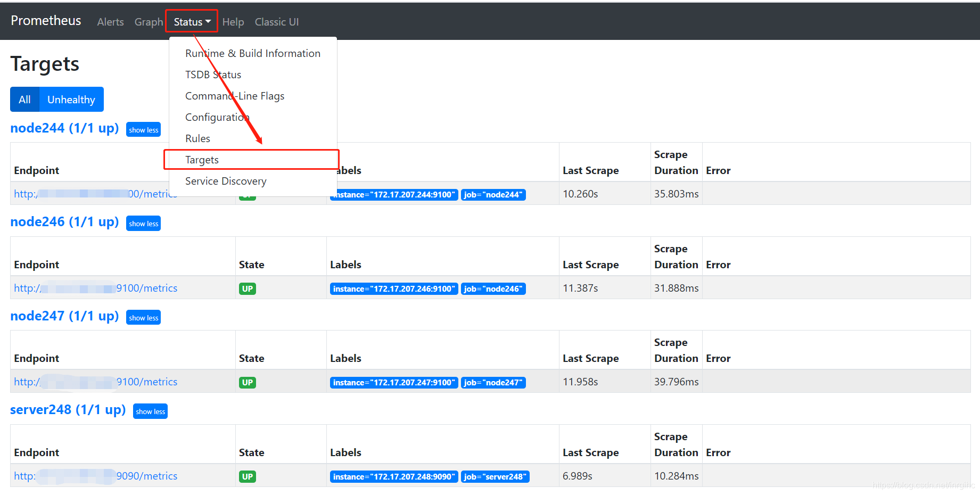The image size is (980, 495).
Task: Show All targets filter
Action: coord(24,100)
